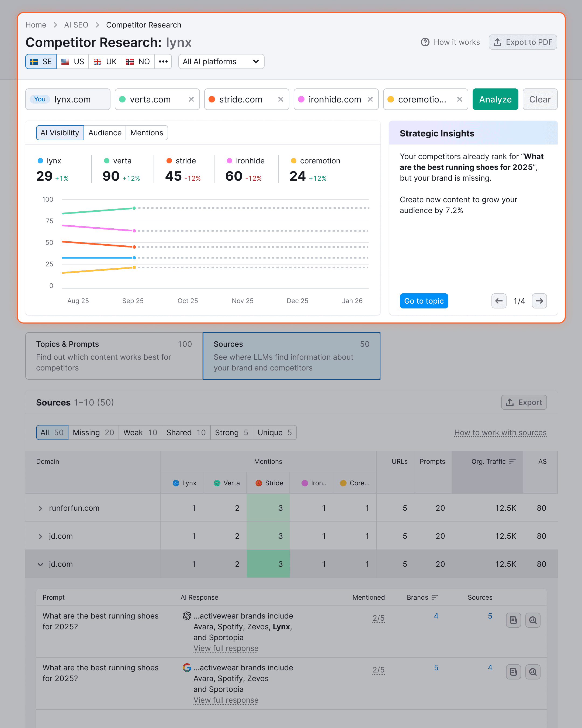Filter sources by All 50
Viewport: 582px width, 728px height.
point(52,432)
